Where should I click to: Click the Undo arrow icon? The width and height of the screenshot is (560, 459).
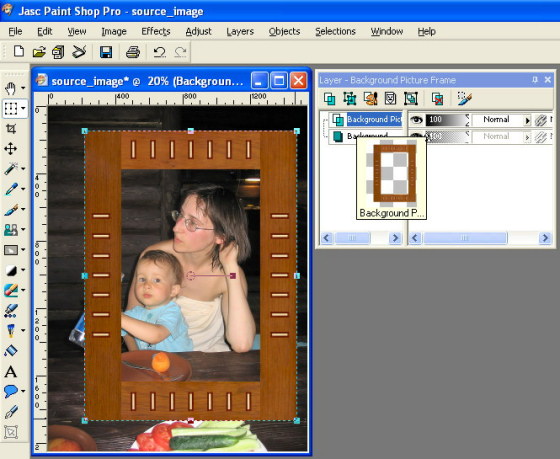[x=159, y=52]
